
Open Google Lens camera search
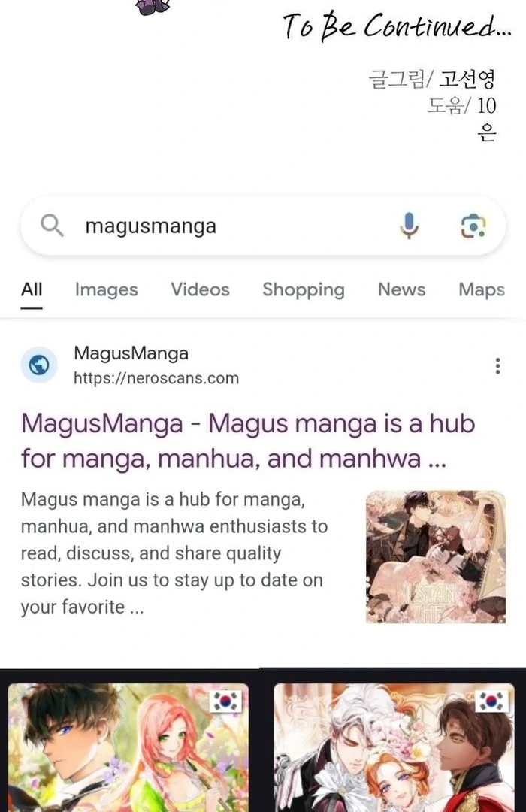(473, 226)
